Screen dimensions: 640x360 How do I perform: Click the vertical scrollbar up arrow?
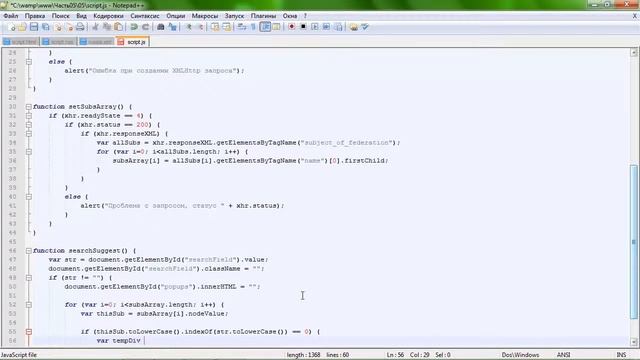634,53
